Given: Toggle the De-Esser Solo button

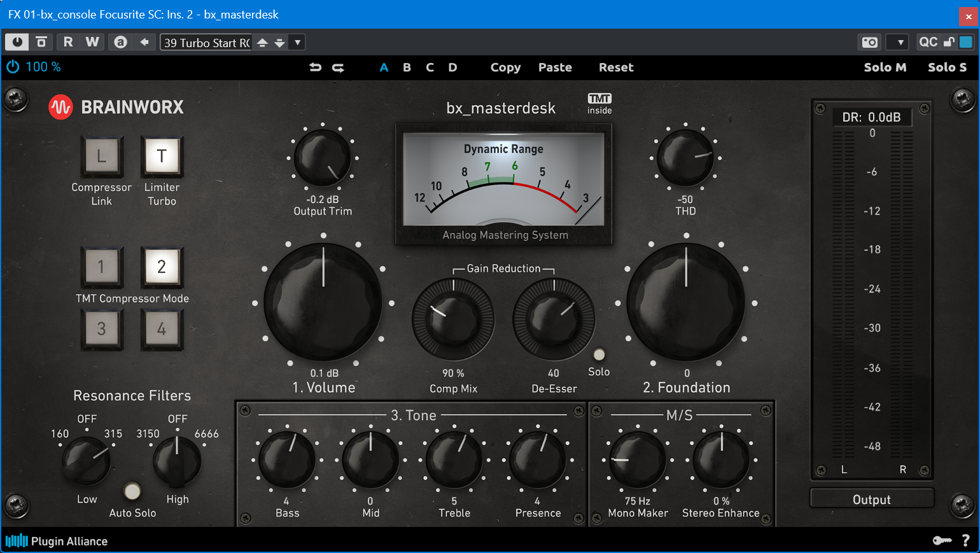Looking at the screenshot, I should tap(599, 354).
